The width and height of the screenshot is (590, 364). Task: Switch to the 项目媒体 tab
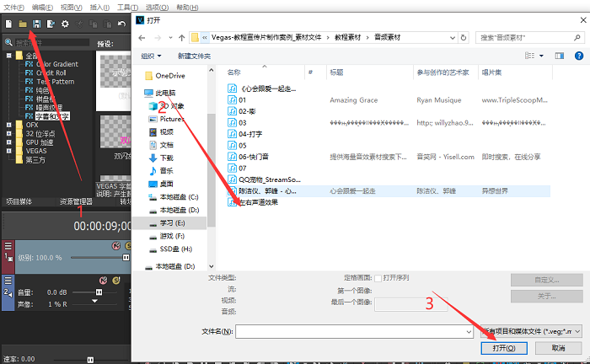[19, 202]
